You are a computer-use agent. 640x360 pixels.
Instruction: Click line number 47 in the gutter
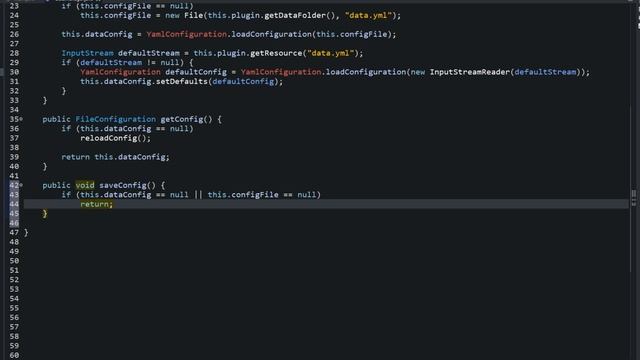click(x=14, y=233)
